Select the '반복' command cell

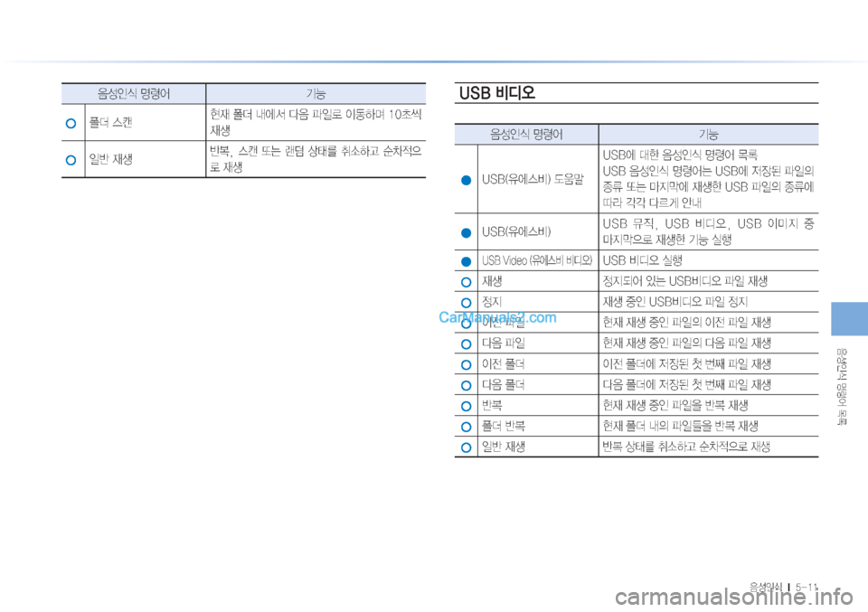(x=492, y=405)
